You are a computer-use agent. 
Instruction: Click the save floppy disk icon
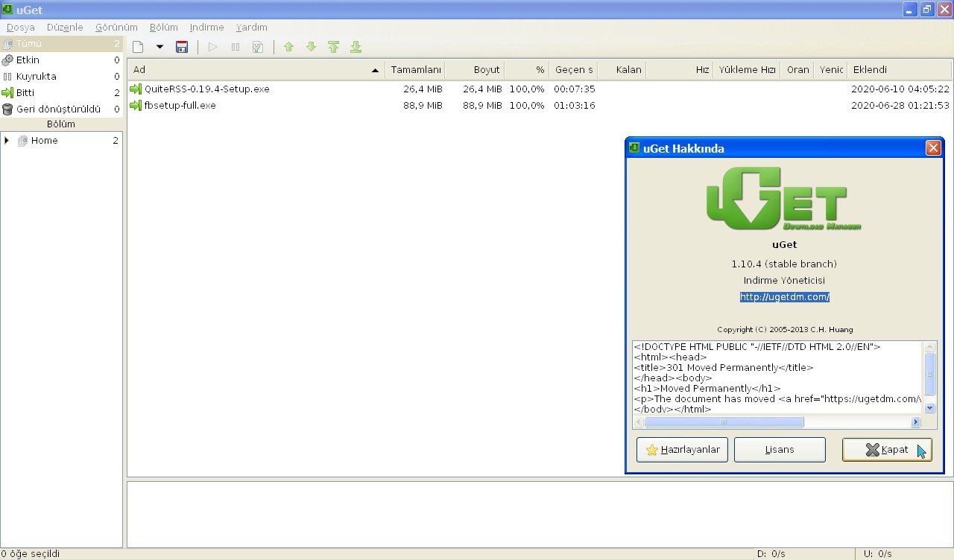click(182, 47)
